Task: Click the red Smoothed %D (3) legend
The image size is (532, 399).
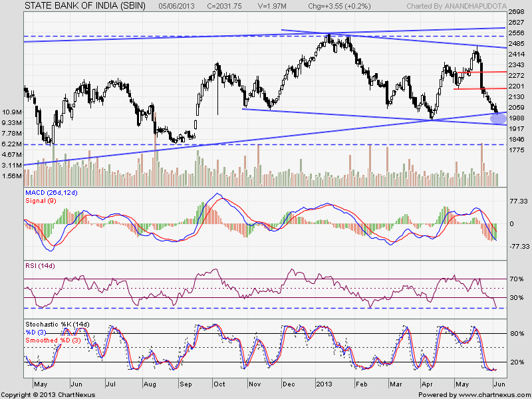Action: tap(53, 340)
